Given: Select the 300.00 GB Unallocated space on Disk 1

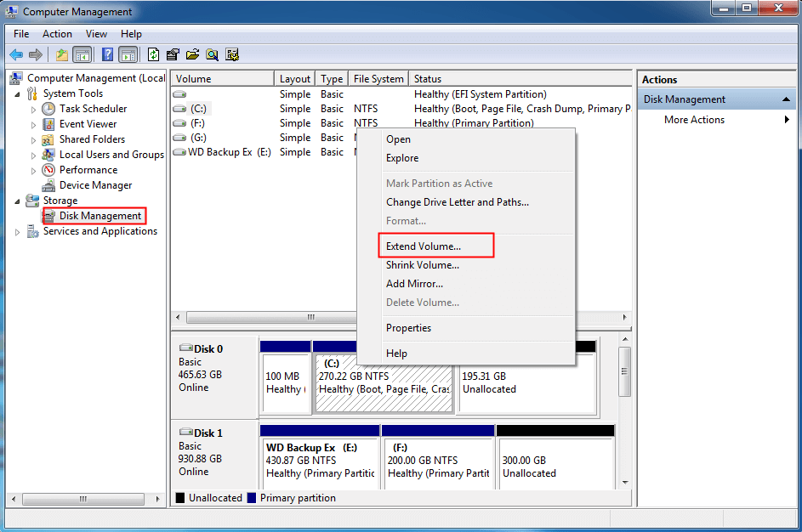Looking at the screenshot, I should point(556,462).
